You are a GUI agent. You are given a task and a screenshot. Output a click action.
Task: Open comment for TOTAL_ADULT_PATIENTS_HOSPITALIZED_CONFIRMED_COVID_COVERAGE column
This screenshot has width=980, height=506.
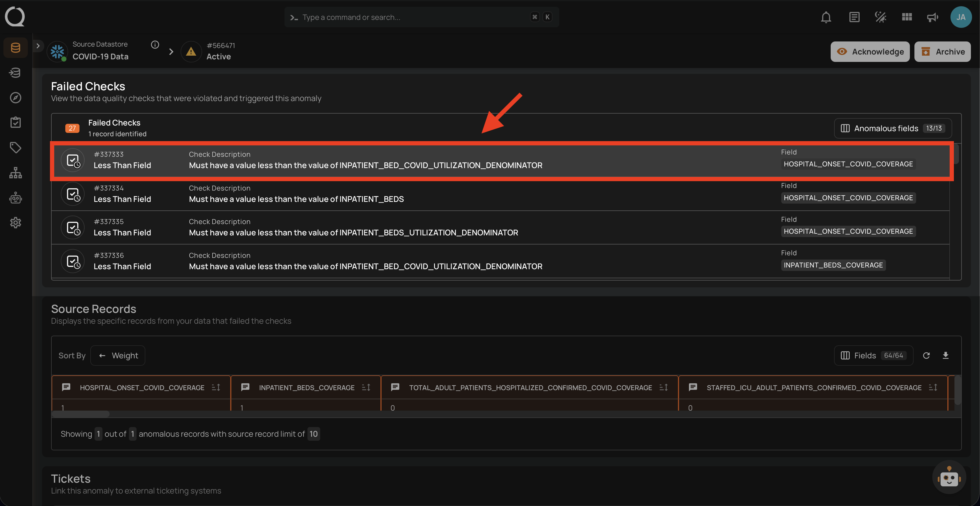tap(395, 387)
